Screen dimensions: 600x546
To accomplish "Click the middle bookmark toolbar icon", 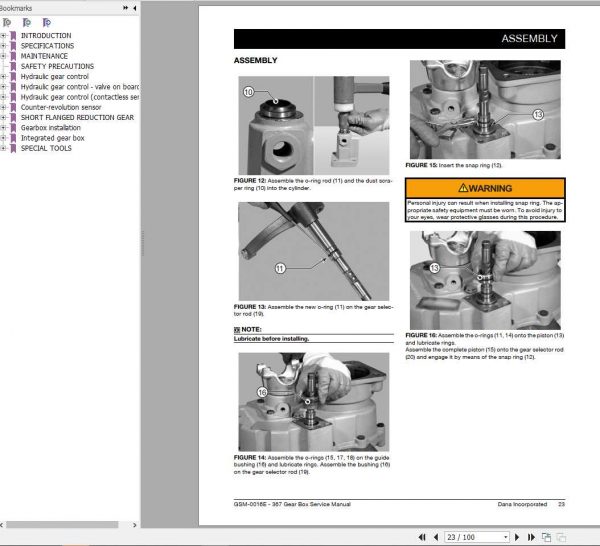I will click(x=26, y=23).
